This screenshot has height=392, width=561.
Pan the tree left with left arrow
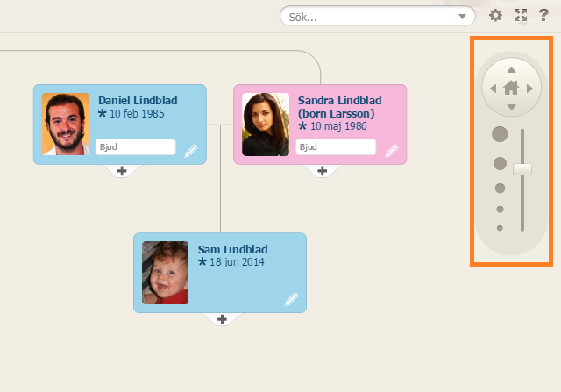[x=493, y=89]
